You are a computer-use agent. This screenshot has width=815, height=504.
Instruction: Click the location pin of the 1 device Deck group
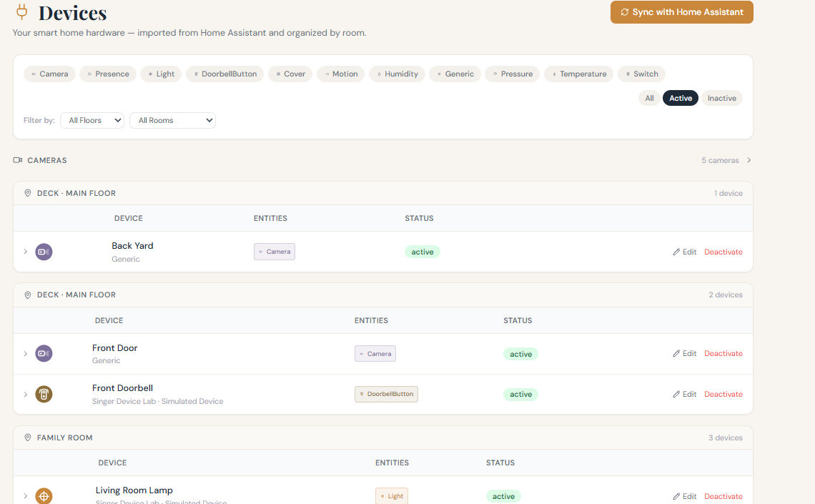[28, 193]
